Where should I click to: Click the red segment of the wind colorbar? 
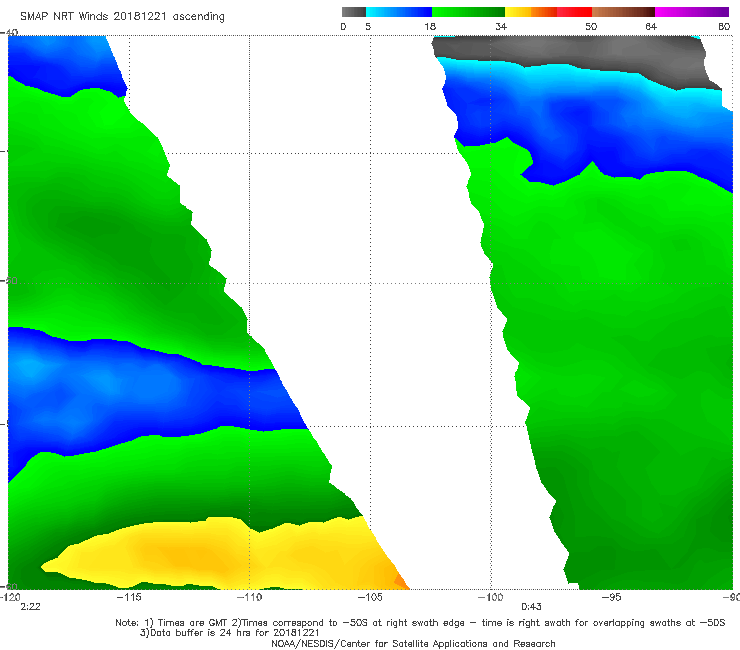(574, 12)
